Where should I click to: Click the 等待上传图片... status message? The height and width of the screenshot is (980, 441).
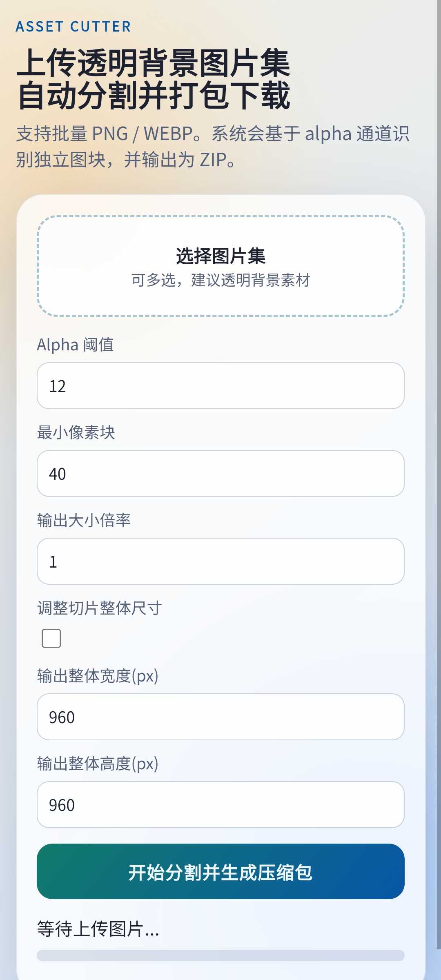(x=98, y=929)
